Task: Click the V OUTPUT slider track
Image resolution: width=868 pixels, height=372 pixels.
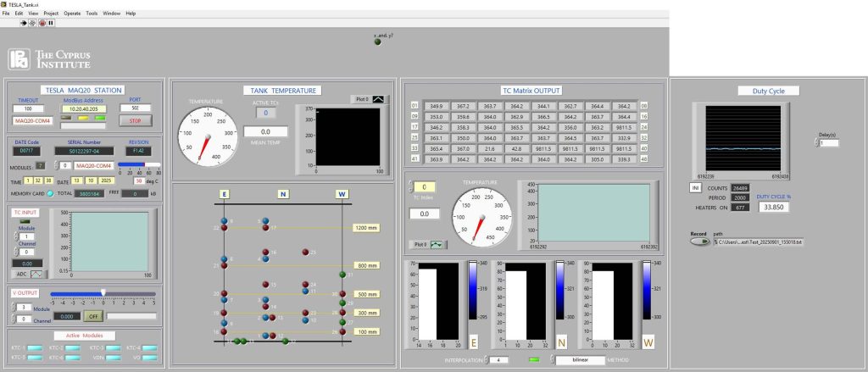Action: pos(102,293)
